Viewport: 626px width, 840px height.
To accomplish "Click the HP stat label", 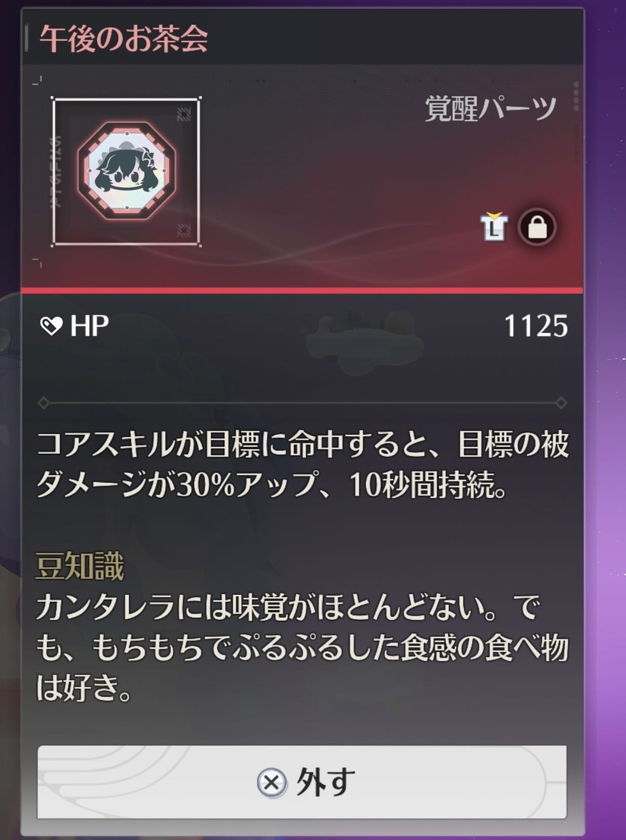I will [89, 326].
